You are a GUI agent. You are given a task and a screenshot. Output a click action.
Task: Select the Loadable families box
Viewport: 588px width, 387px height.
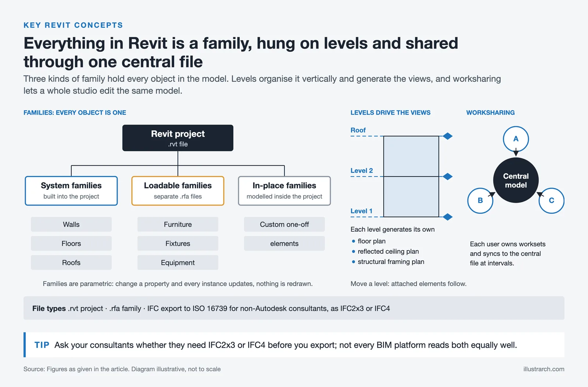[178, 191]
